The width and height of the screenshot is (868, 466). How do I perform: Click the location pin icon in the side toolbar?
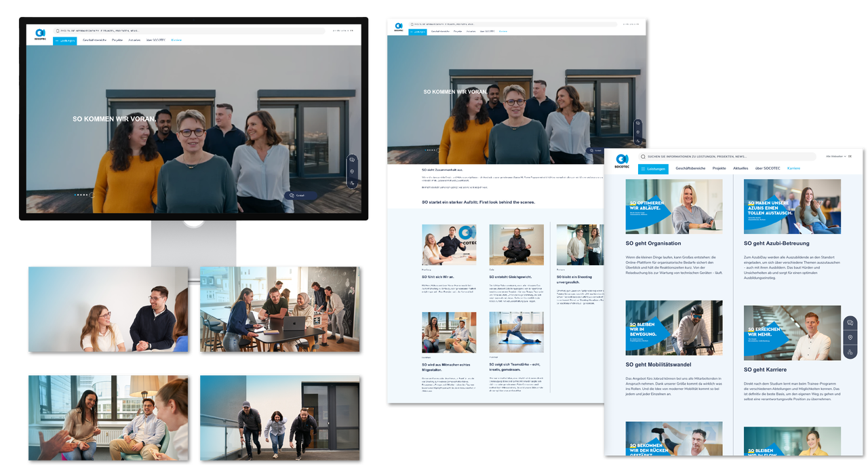pos(850,337)
